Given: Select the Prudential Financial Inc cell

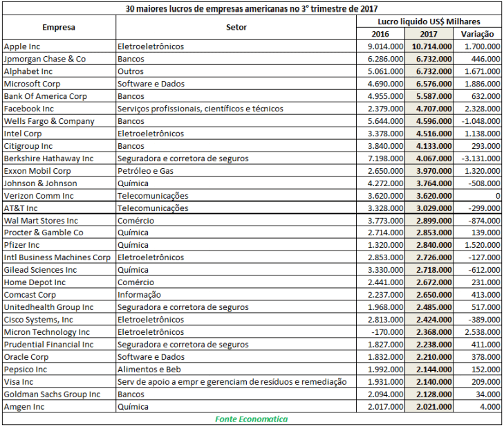Looking at the screenshot, I should [x=59, y=345].
